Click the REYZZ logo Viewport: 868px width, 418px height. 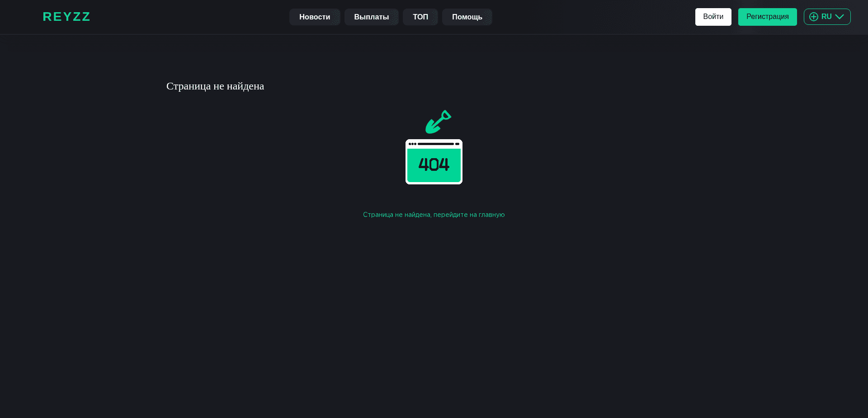66,17
